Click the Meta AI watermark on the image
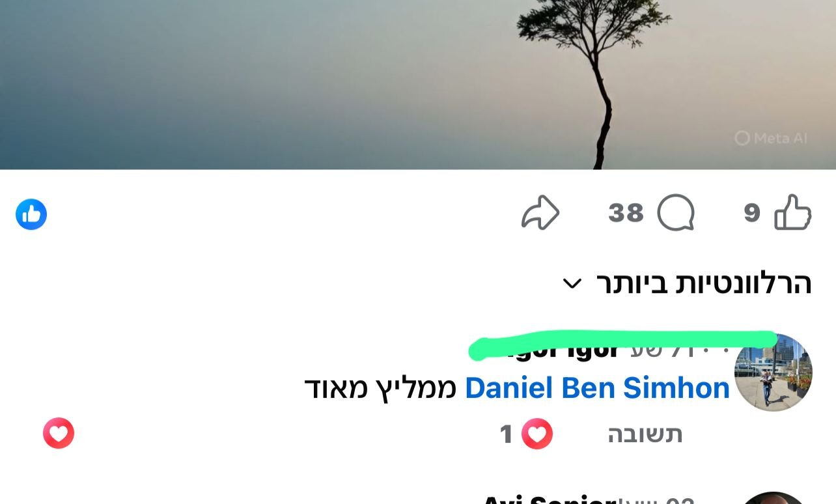Image resolution: width=836 pixels, height=504 pixels. pyautogui.click(x=771, y=138)
